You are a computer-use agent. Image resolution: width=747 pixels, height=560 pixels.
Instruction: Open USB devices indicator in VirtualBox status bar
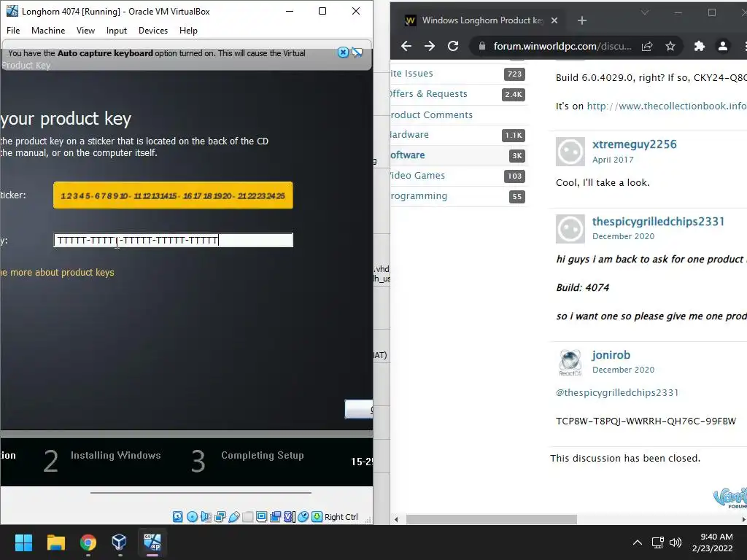pyautogui.click(x=234, y=517)
